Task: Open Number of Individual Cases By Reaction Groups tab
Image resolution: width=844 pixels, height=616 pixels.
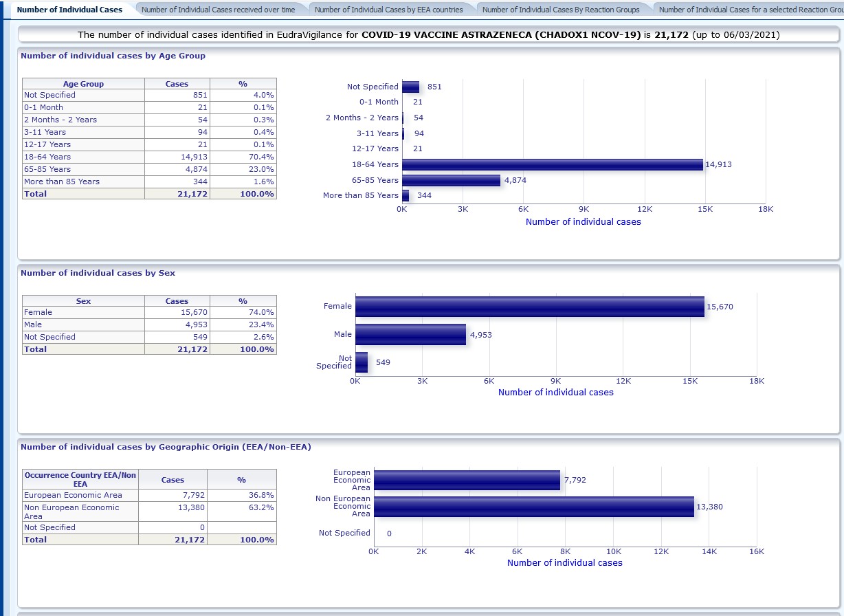Action: point(561,10)
